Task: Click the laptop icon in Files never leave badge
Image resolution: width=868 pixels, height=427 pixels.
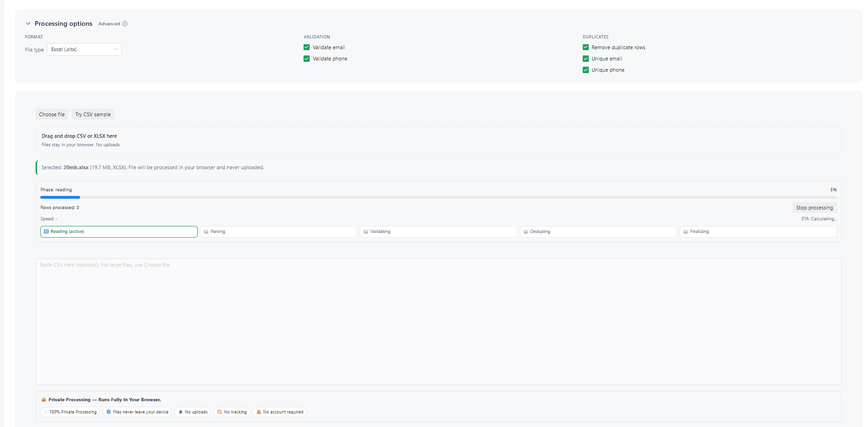Action: pos(109,412)
